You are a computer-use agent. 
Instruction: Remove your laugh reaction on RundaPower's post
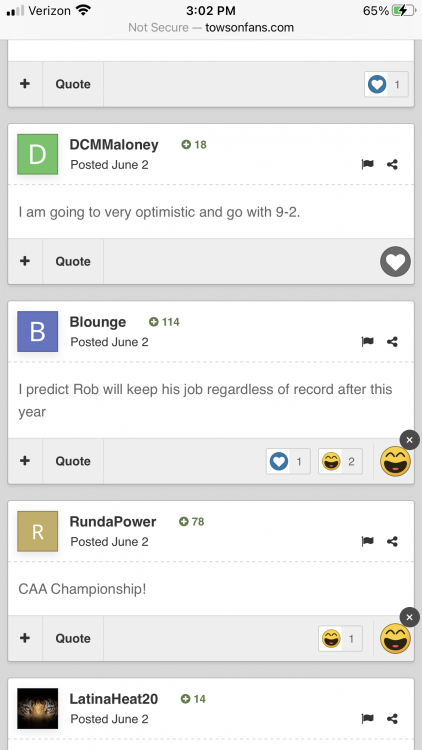(409, 617)
